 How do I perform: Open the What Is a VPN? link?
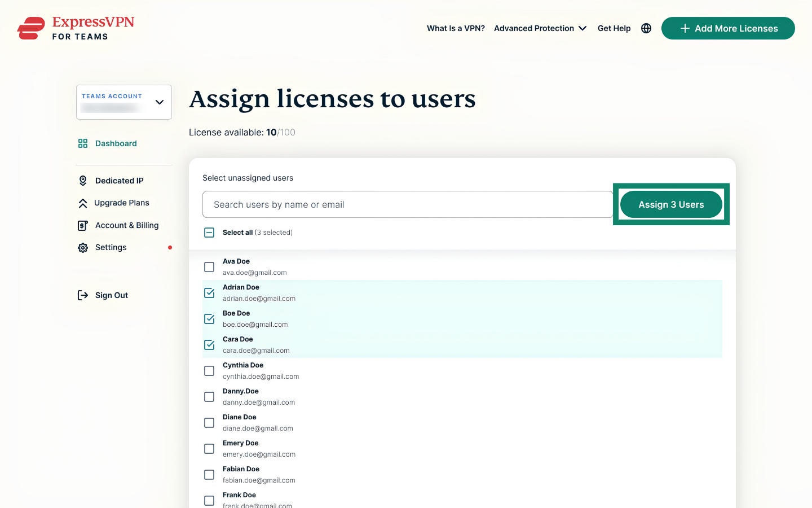(456, 28)
